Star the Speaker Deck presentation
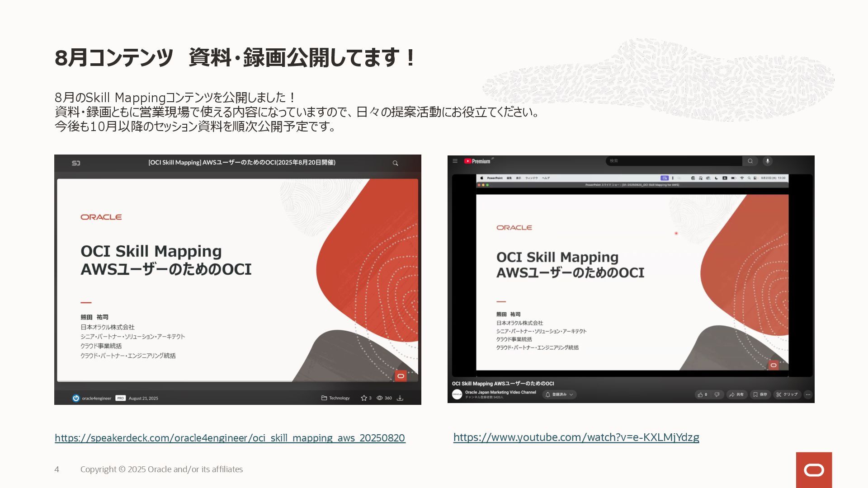Screen dimensions: 868x488 point(364,398)
